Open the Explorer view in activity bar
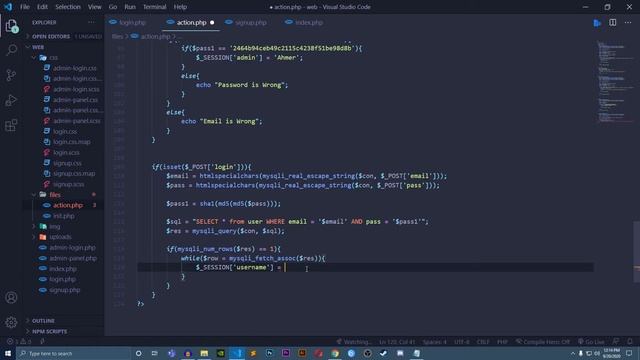This screenshot has width=640, height=360. click(11, 26)
